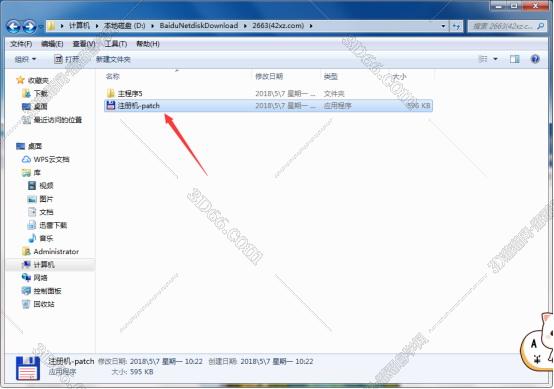Click the large floppy icon in details pane
Viewport: 554px width, 389px height.
pyautogui.click(x=28, y=368)
